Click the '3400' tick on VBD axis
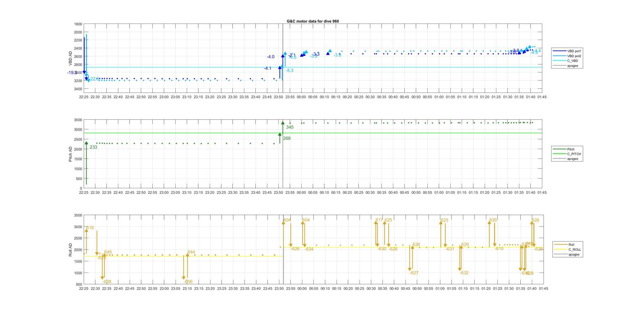The height and width of the screenshot is (319, 644). click(x=78, y=89)
